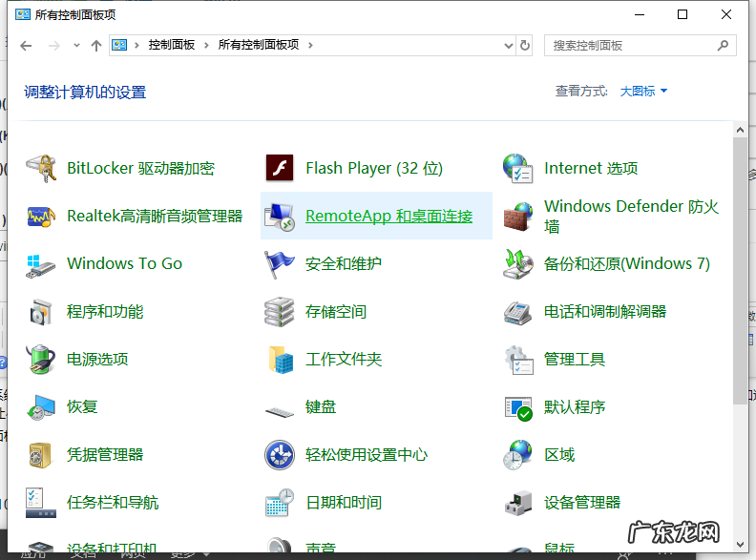Open the Internet 选项 globe icon
The image size is (756, 560).
pyautogui.click(x=517, y=168)
